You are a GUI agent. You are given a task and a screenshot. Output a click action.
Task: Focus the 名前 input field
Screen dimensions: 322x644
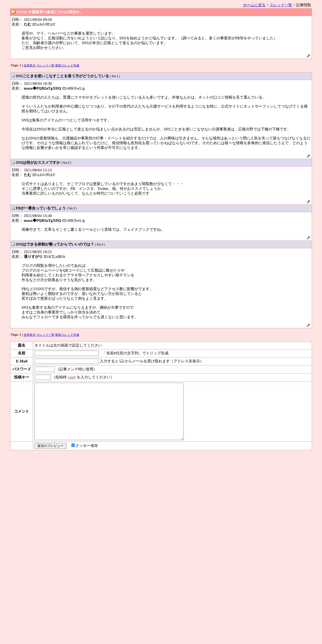click(x=66, y=353)
